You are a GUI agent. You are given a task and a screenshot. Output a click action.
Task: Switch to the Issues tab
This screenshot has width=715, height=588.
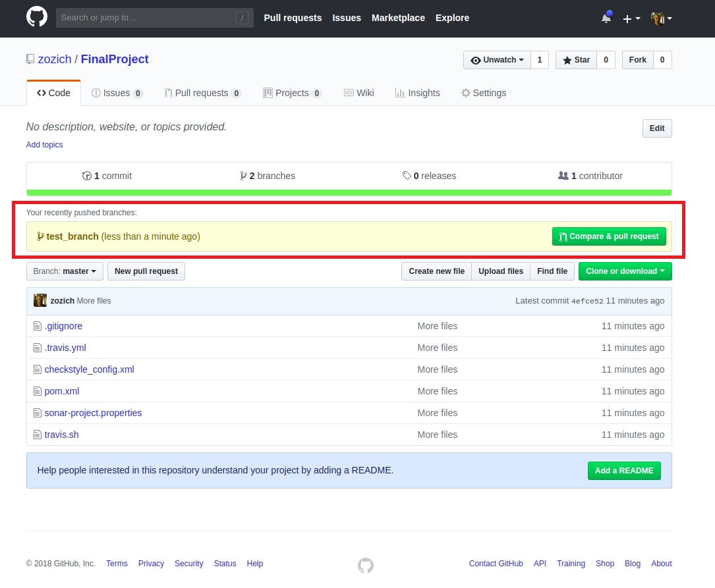pyautogui.click(x=117, y=93)
